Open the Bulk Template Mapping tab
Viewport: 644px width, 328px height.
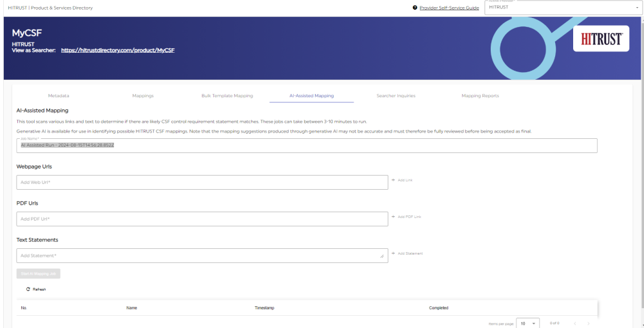point(227,96)
